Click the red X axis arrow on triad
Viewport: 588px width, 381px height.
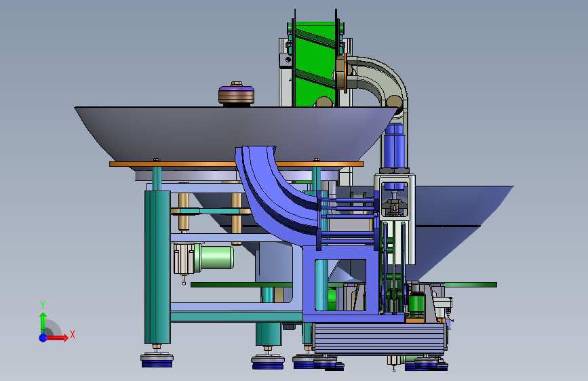point(58,338)
